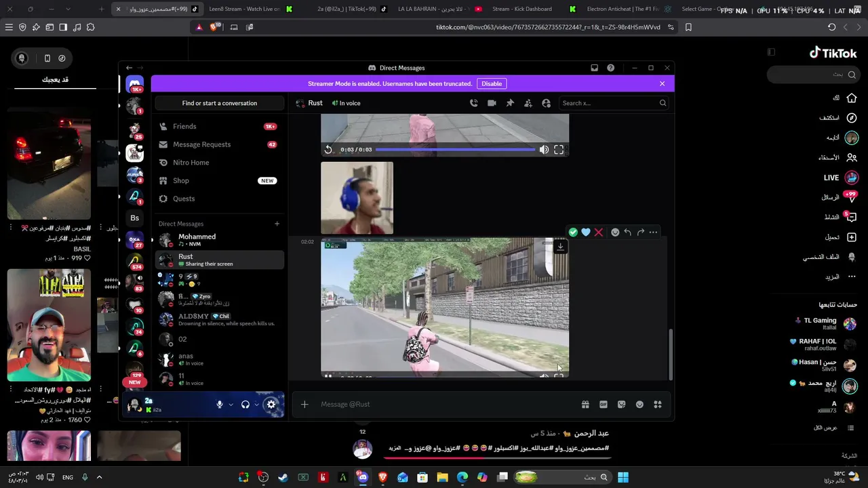Open TL Gaming followed account
This screenshot has width=868, height=488.
[824, 323]
